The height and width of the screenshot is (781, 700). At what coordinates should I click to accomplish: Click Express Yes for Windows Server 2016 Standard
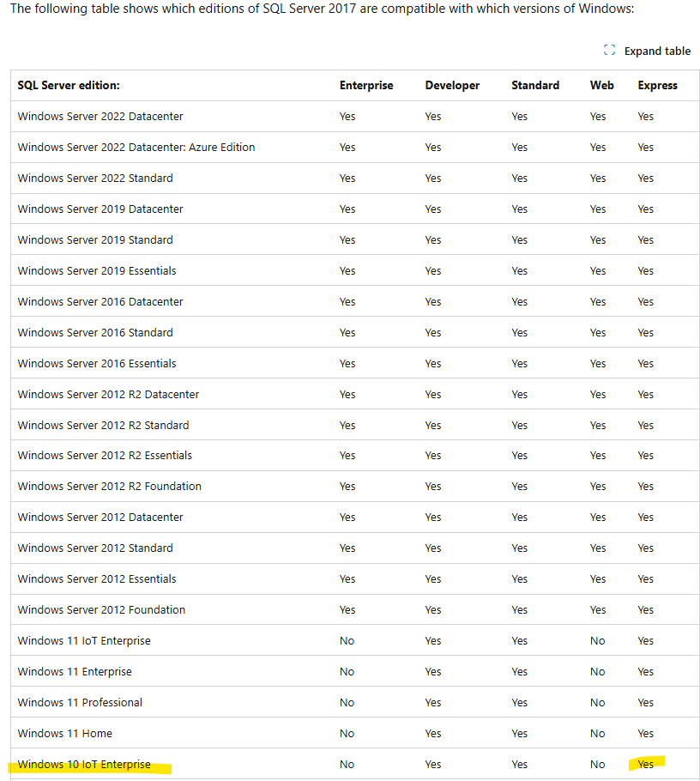(646, 333)
